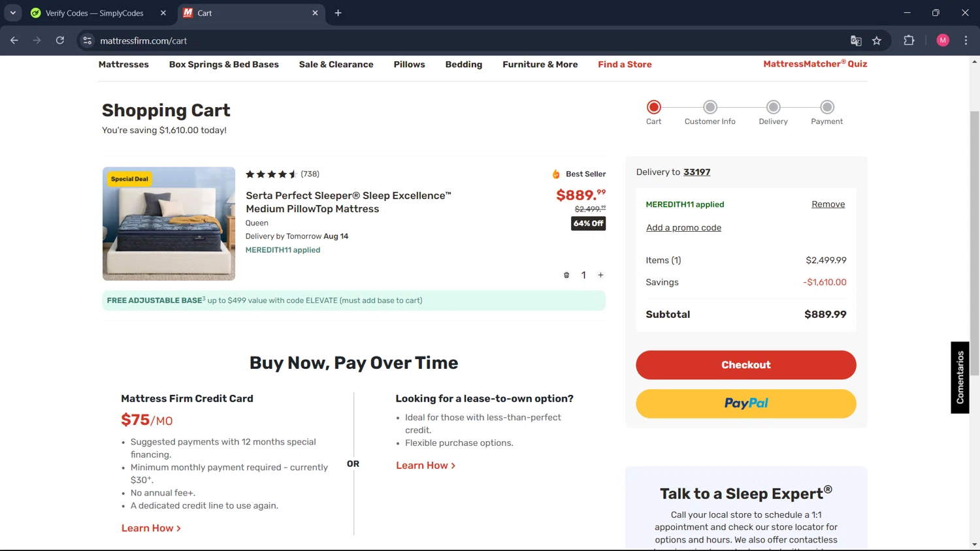
Task: Click the red Checkout button
Action: point(746,365)
